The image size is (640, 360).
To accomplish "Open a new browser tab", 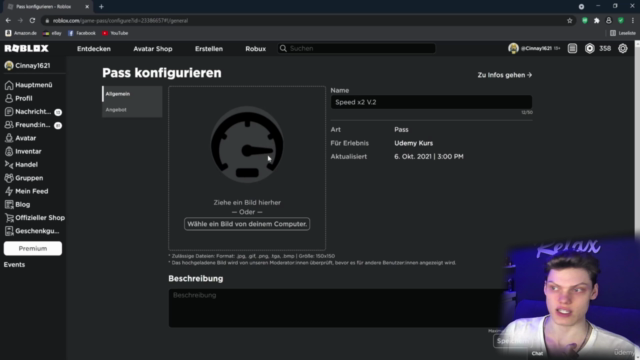I will pos(101,7).
